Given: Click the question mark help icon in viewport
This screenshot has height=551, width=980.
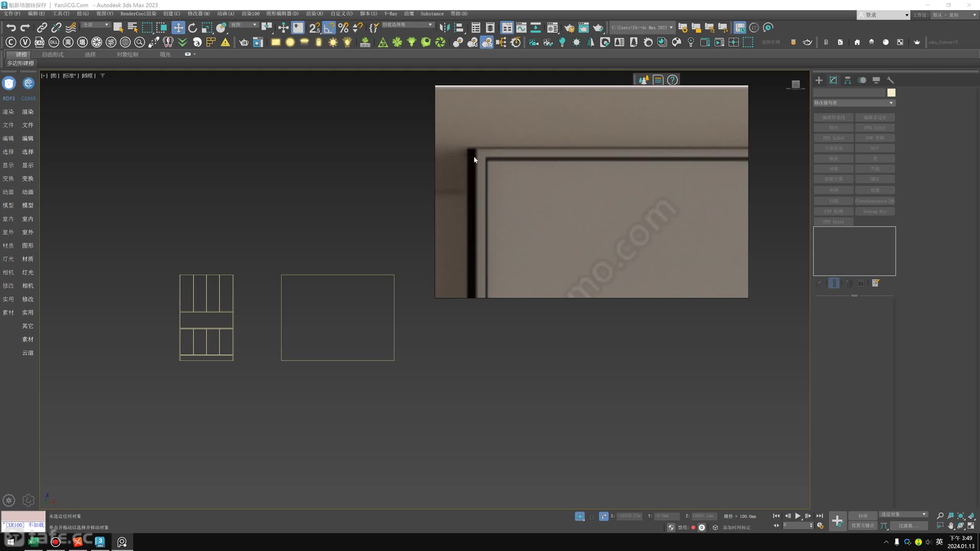Looking at the screenshot, I should [x=672, y=80].
